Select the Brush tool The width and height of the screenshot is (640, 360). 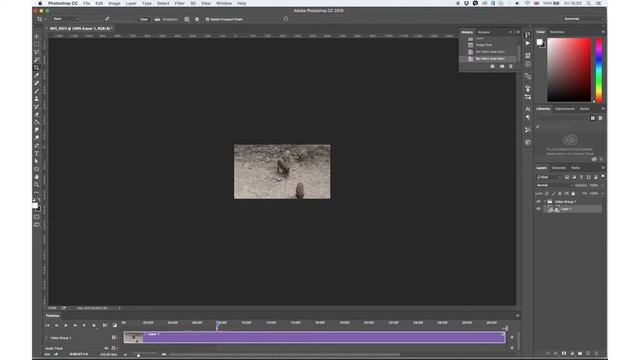click(x=37, y=91)
